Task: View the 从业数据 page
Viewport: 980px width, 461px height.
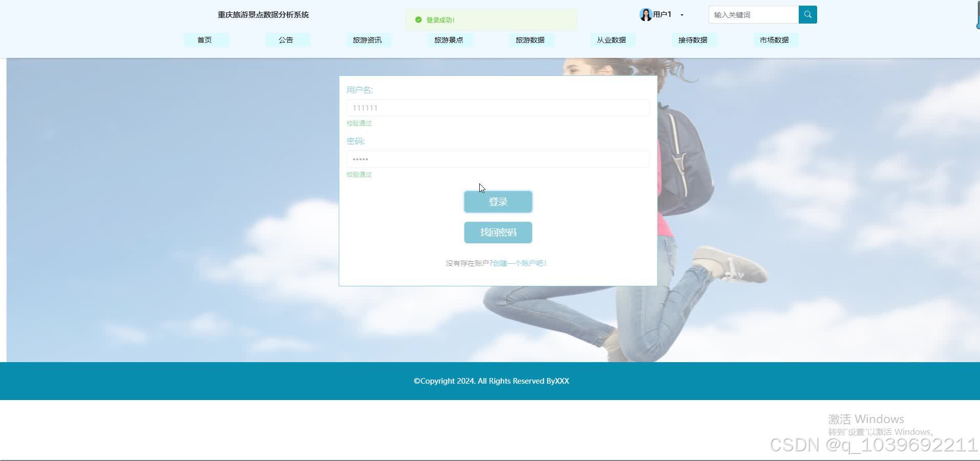Action: 612,39
